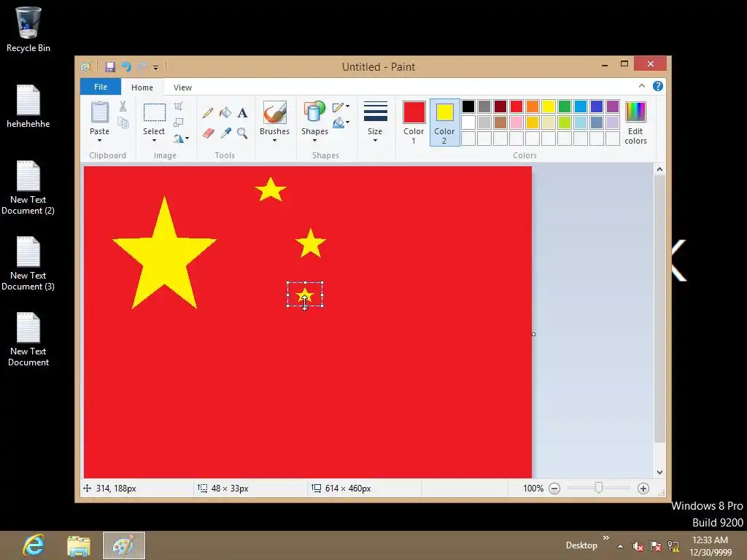Image resolution: width=747 pixels, height=560 pixels.
Task: Select New Text Document (2) on desktop
Action: (x=28, y=187)
